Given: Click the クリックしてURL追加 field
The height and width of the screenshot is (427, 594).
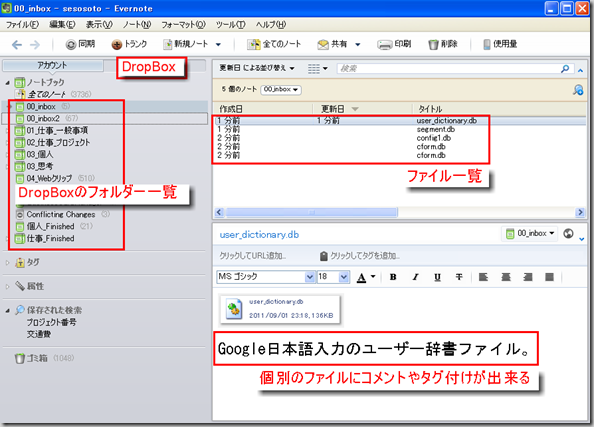Looking at the screenshot, I should pos(252,256).
